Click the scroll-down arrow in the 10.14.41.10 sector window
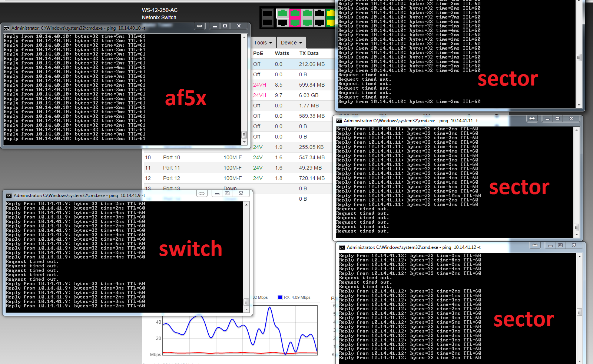Image resolution: width=593 pixels, height=364 pixels. [579, 105]
